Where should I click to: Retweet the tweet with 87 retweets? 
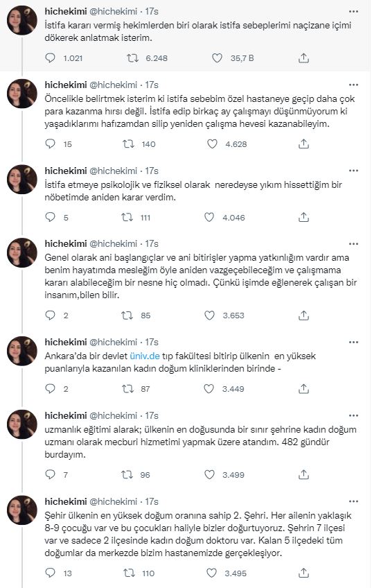pos(127,389)
